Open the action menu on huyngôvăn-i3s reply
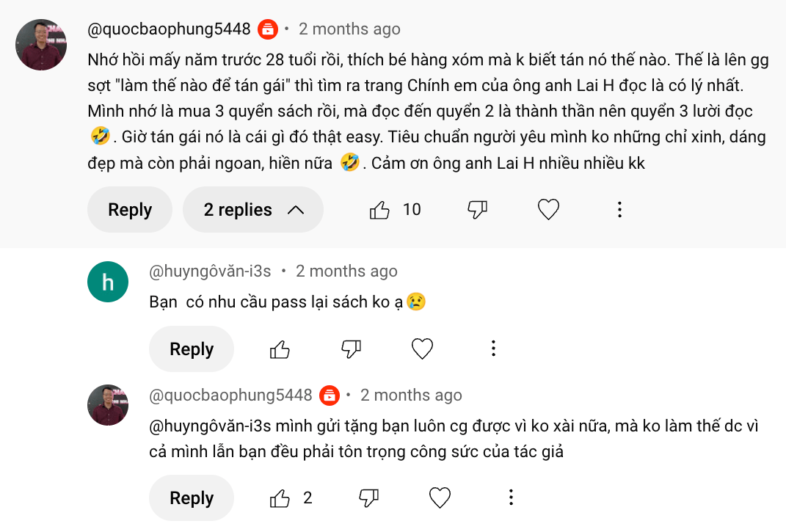This screenshot has width=786, height=532. click(493, 349)
